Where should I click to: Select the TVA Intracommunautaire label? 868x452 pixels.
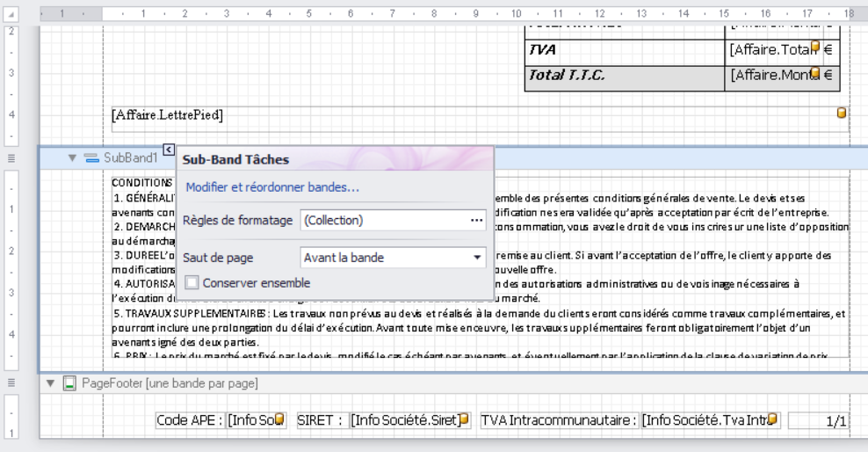pyautogui.click(x=559, y=420)
